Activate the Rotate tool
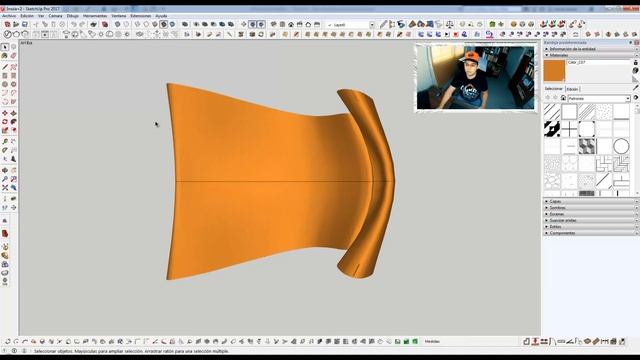The width and height of the screenshot is (640, 360). [5, 122]
